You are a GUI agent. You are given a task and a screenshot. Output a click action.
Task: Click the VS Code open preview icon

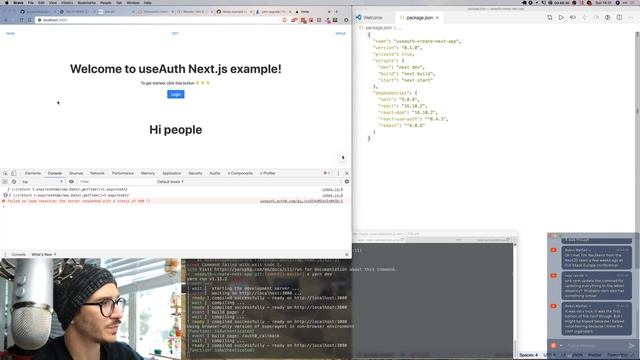tap(608, 18)
